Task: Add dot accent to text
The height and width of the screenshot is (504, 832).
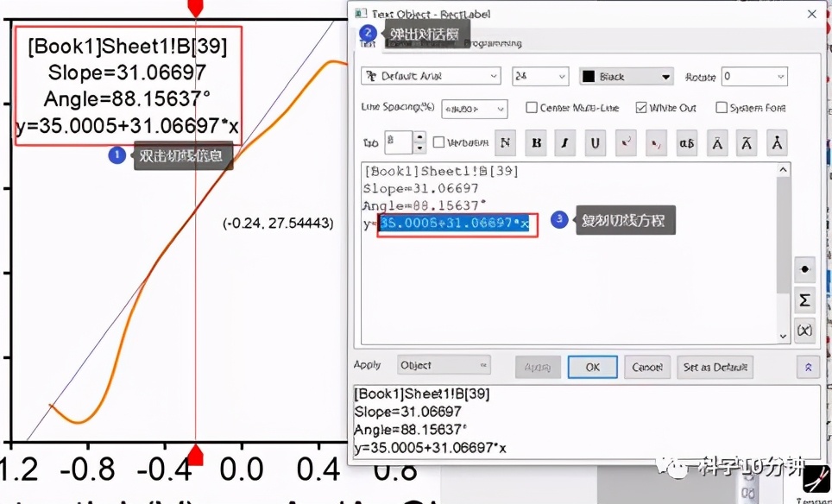Action: click(x=778, y=142)
